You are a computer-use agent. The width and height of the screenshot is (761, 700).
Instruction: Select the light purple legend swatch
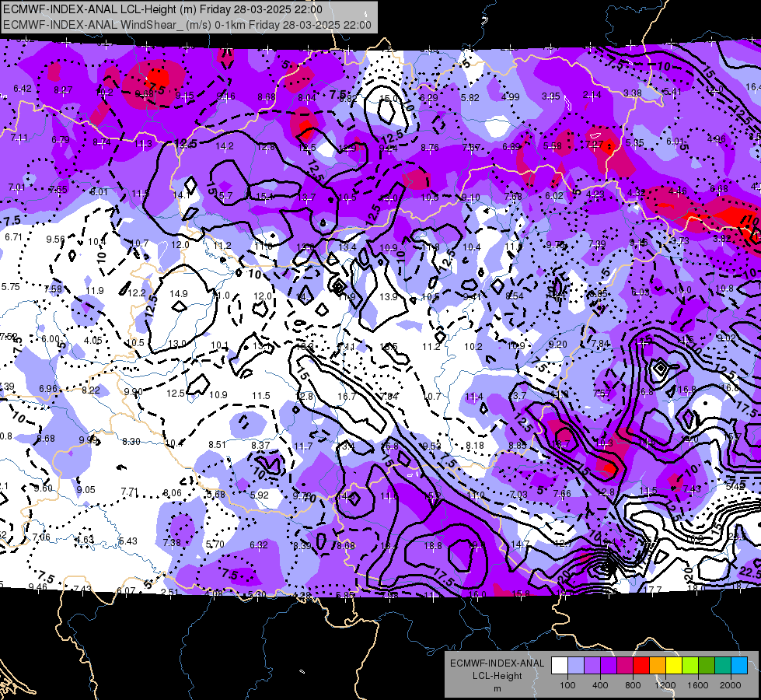pyautogui.click(x=592, y=666)
